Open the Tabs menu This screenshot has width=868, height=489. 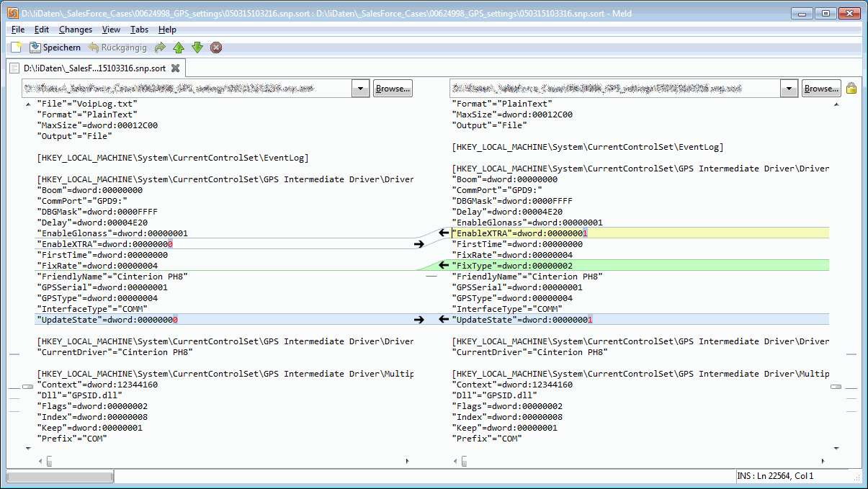click(139, 30)
